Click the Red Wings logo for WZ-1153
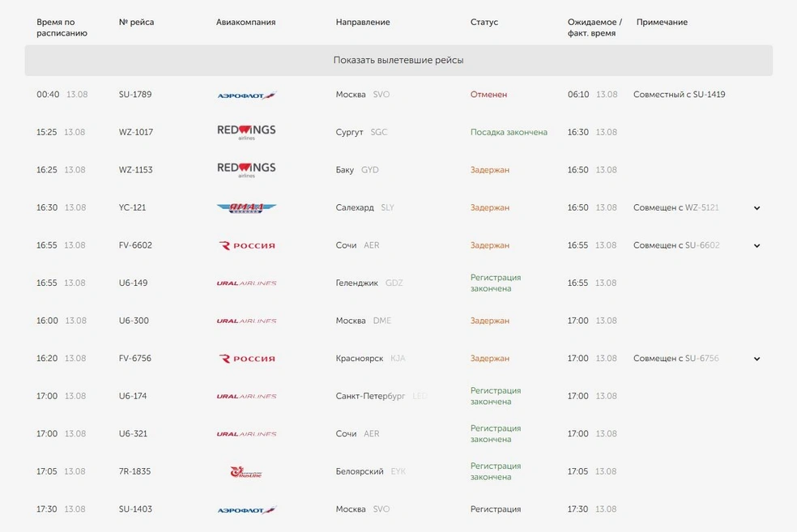 click(246, 170)
